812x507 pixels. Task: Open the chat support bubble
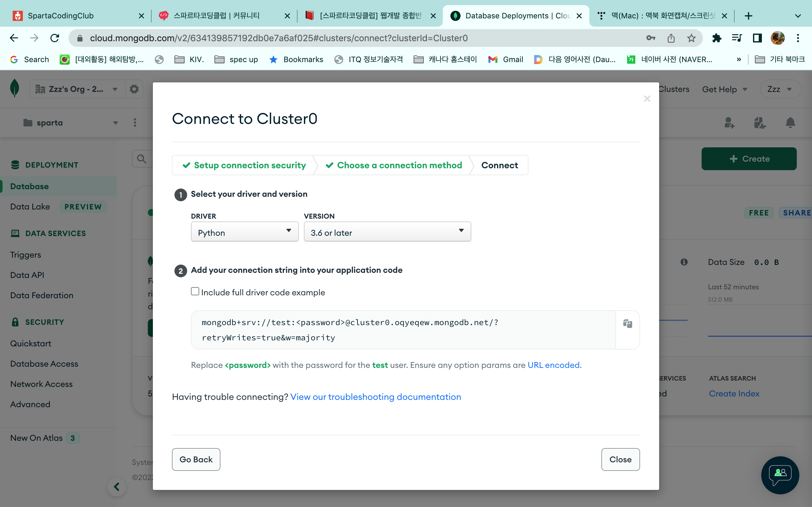pos(780,475)
